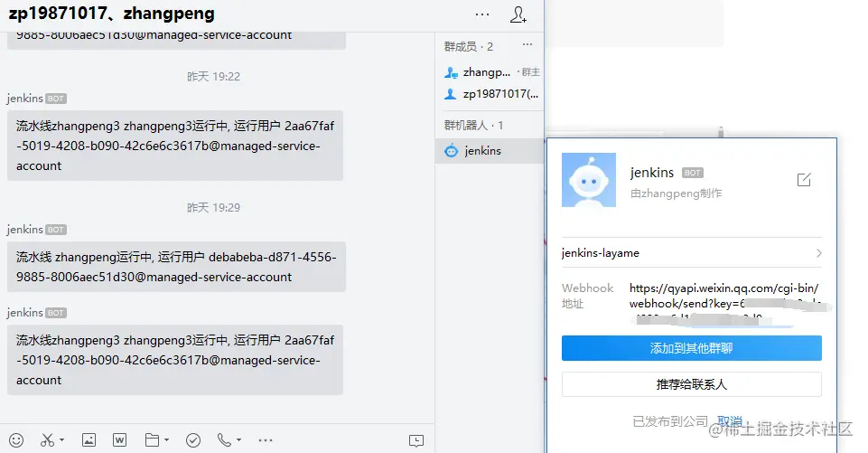Click the phone call icon

(x=224, y=440)
